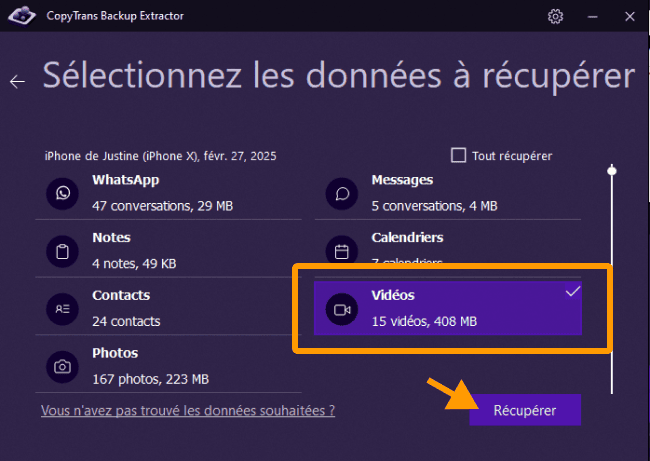650x461 pixels.
Task: Select the Notes clipboard icon
Action: [x=63, y=251]
